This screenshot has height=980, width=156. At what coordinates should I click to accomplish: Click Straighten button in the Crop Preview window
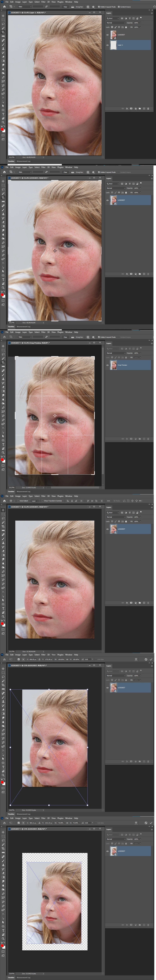tap(78, 337)
